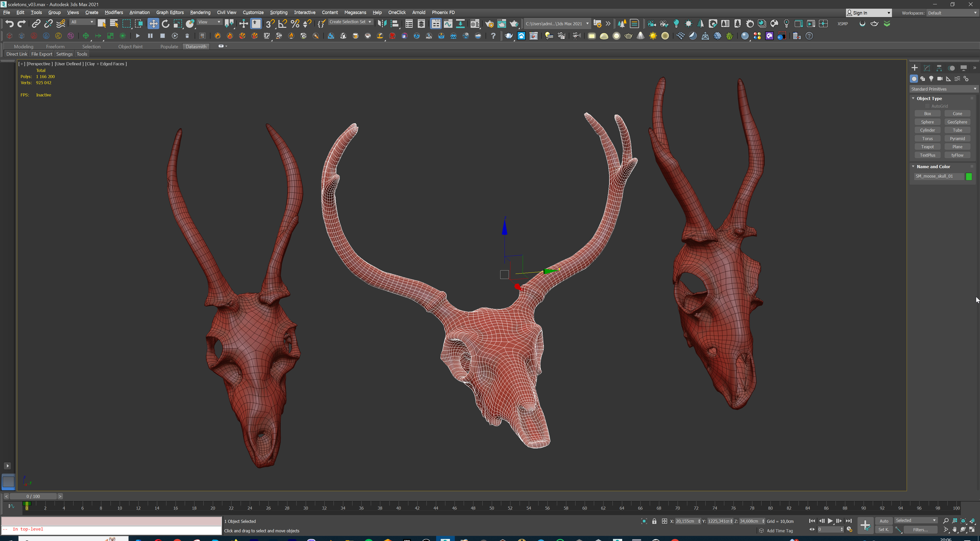Viewport: 980px width, 541px height.
Task: Choose the Rectangular Selection Region icon
Action: 126,23
